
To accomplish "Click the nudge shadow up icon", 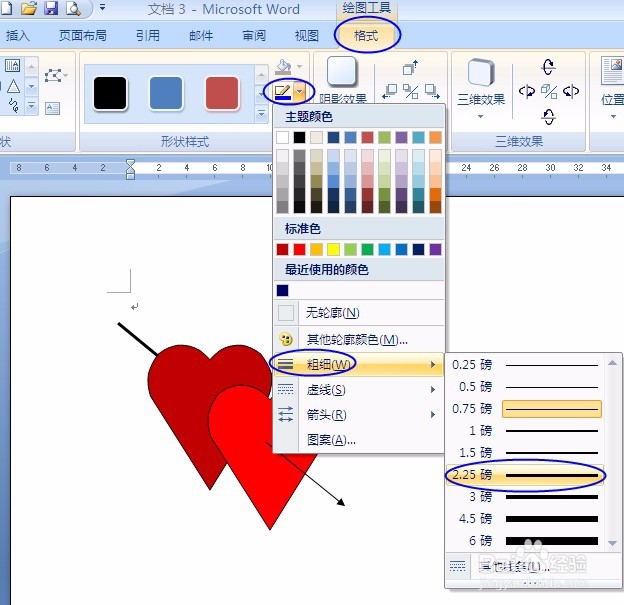I will click(410, 68).
